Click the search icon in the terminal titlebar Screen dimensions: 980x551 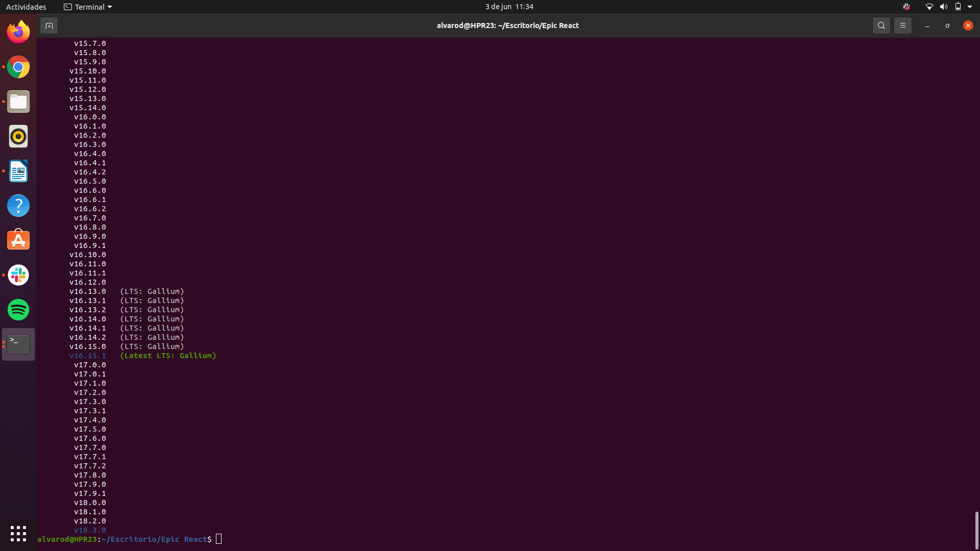point(881,25)
